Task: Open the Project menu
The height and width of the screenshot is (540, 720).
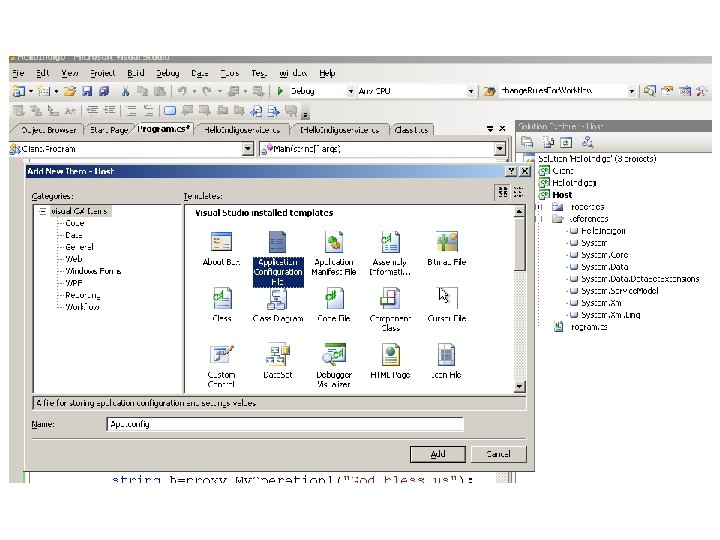Action: click(x=102, y=73)
